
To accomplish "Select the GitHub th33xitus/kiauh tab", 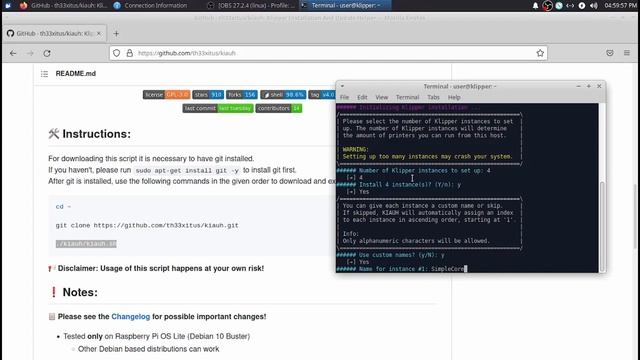I will 55,33.
